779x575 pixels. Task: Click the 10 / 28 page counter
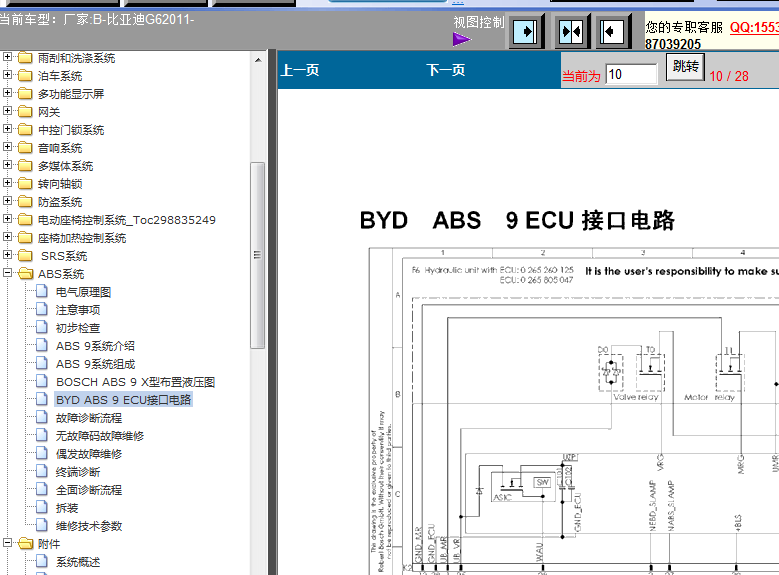(x=729, y=76)
